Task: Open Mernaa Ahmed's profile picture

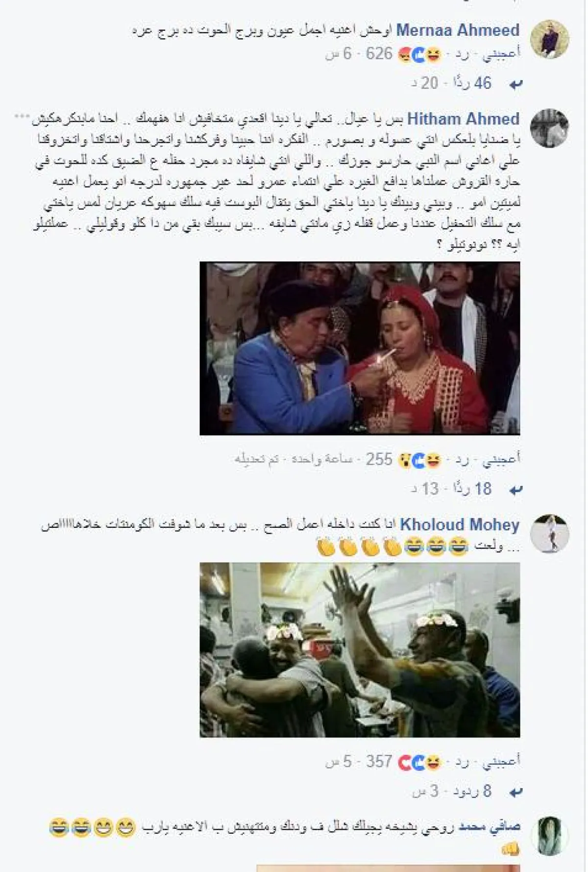Action: tap(549, 40)
